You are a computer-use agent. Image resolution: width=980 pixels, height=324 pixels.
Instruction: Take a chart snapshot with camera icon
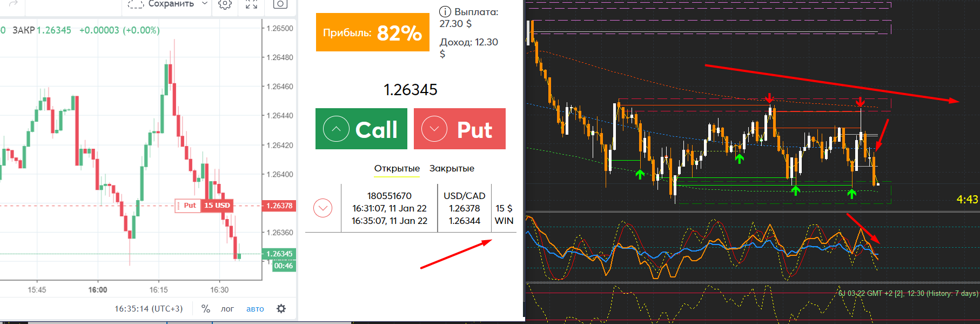point(280,4)
